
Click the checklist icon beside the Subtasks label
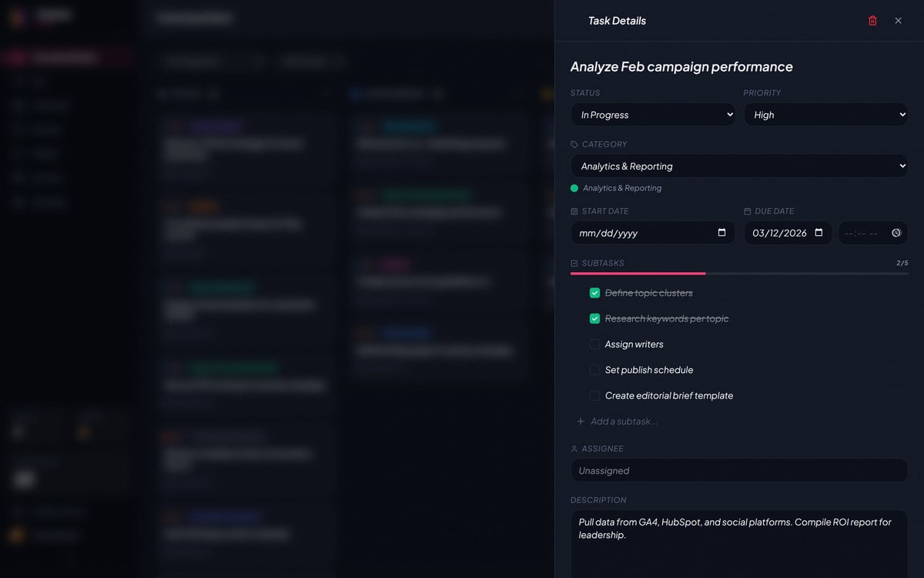click(574, 263)
